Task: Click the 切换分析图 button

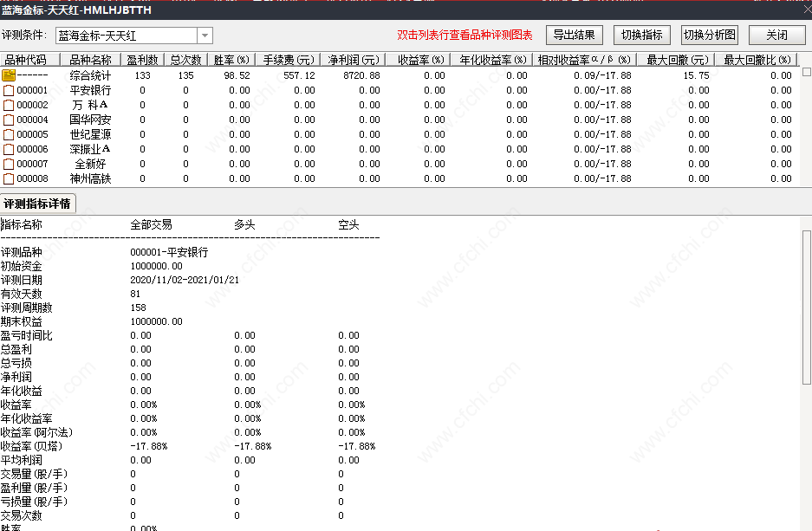Action: (x=710, y=36)
